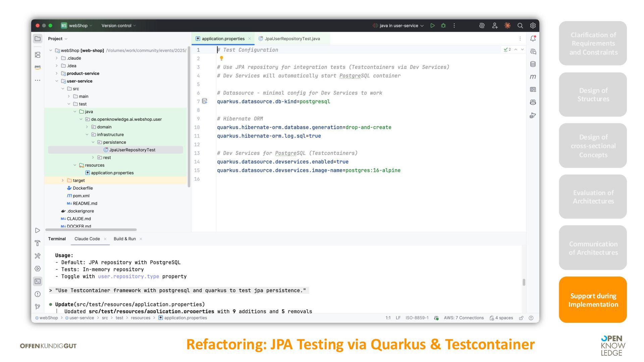Open Search Everywhere magnifier icon
The image size is (644, 362).
click(520, 25)
